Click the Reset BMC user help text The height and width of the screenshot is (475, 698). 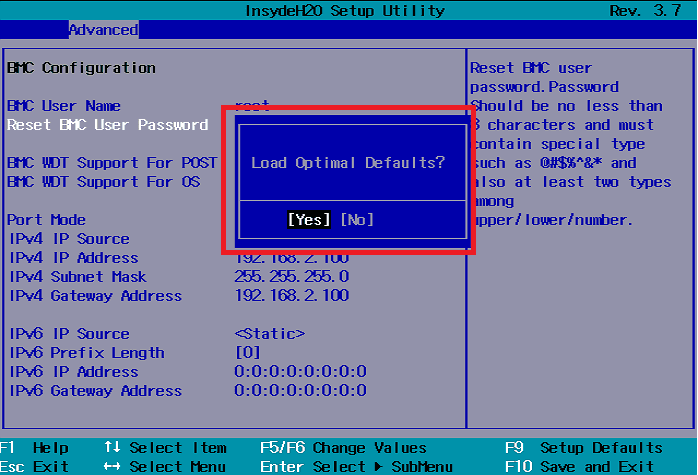[x=571, y=144]
